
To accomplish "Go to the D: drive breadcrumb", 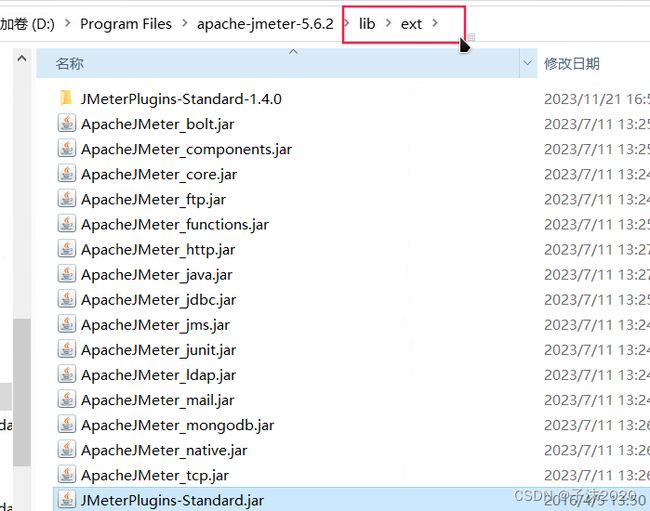I will click(27, 24).
